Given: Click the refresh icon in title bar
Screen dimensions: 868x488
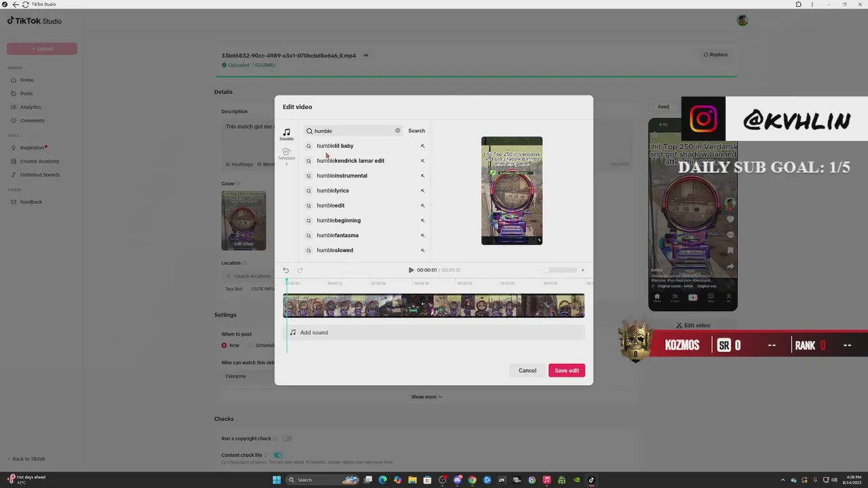Looking at the screenshot, I should pyautogui.click(x=25, y=4).
